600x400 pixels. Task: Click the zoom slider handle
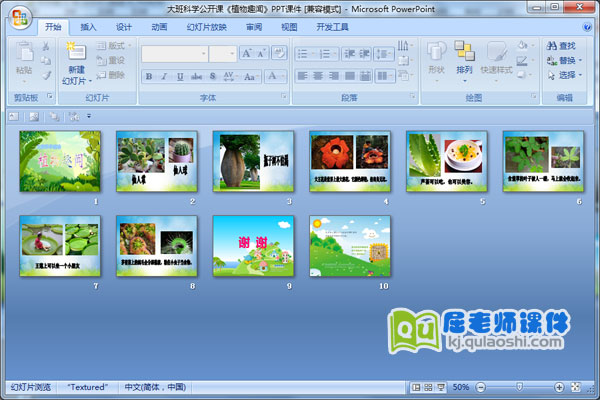pos(519,387)
